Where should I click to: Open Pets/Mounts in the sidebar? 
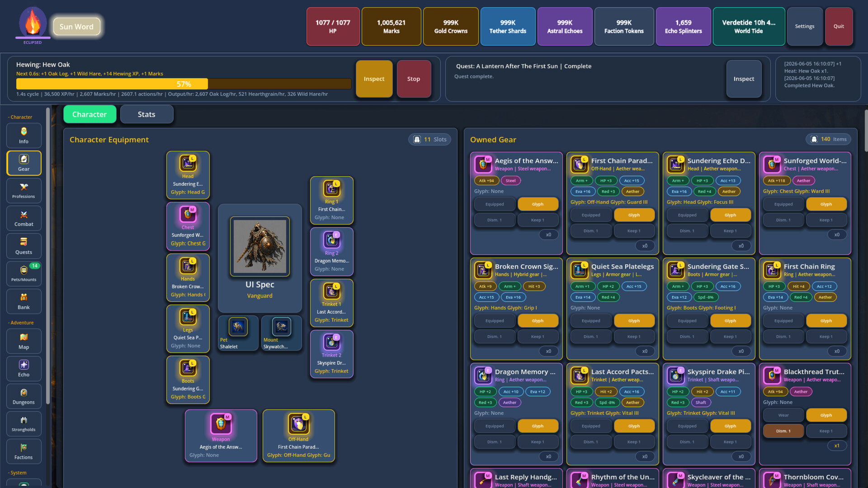pos(24,274)
